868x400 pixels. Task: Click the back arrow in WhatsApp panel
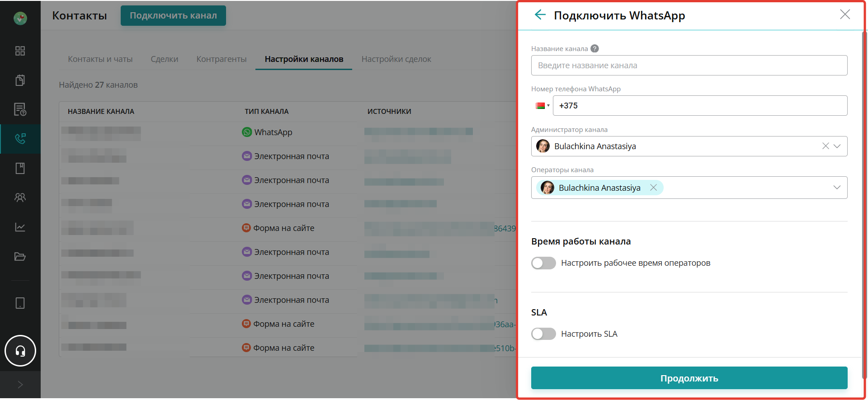coord(540,15)
